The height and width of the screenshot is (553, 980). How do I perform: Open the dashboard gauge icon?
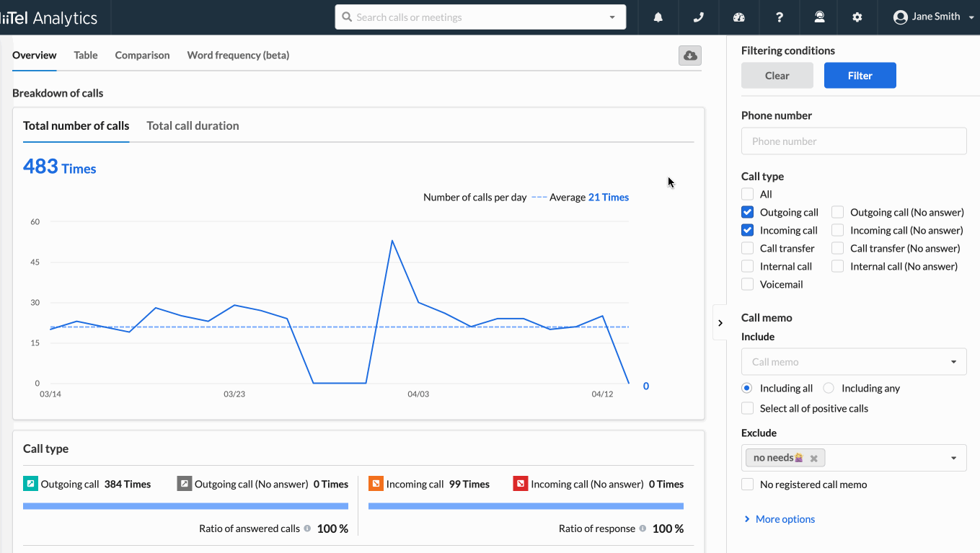tap(738, 17)
